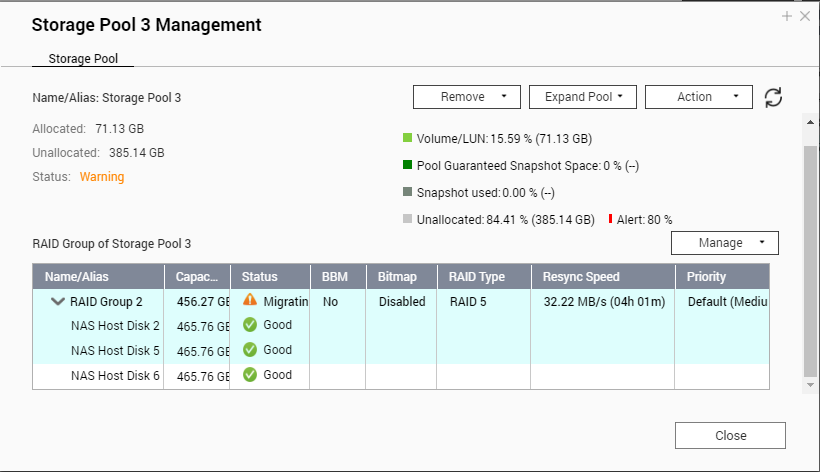Viewport: 820px width, 472px height.
Task: Open the Manage dropdown for RAID groups
Action: tap(725, 243)
